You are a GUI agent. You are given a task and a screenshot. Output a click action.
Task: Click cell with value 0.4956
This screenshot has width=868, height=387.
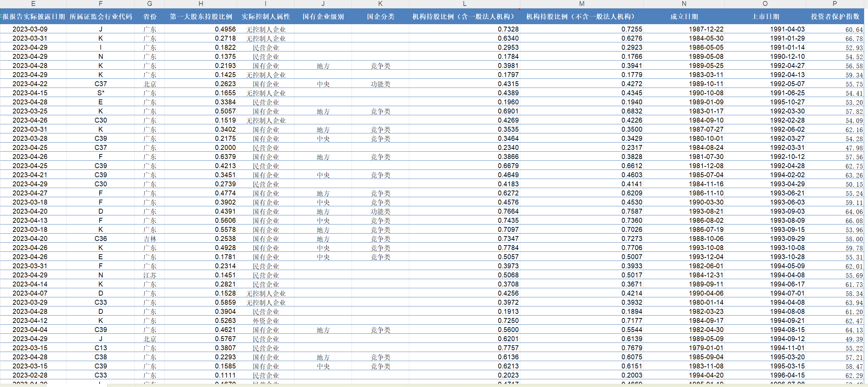click(225, 29)
